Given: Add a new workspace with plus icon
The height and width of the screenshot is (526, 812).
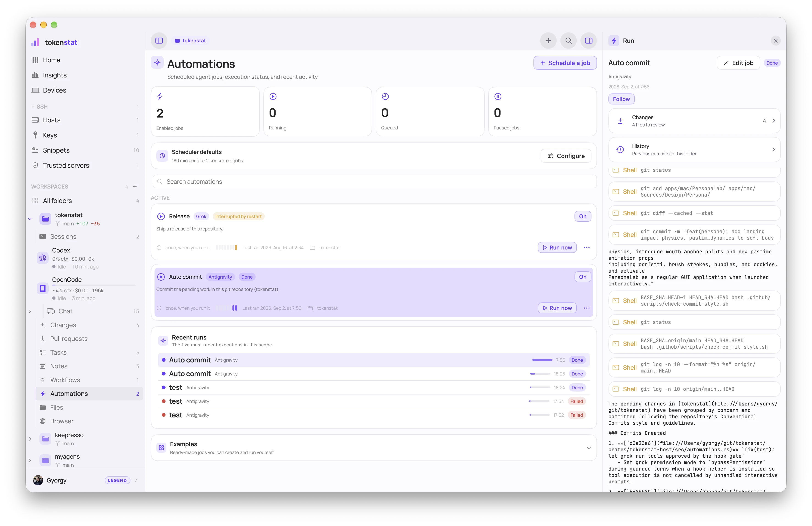Looking at the screenshot, I should 135,186.
